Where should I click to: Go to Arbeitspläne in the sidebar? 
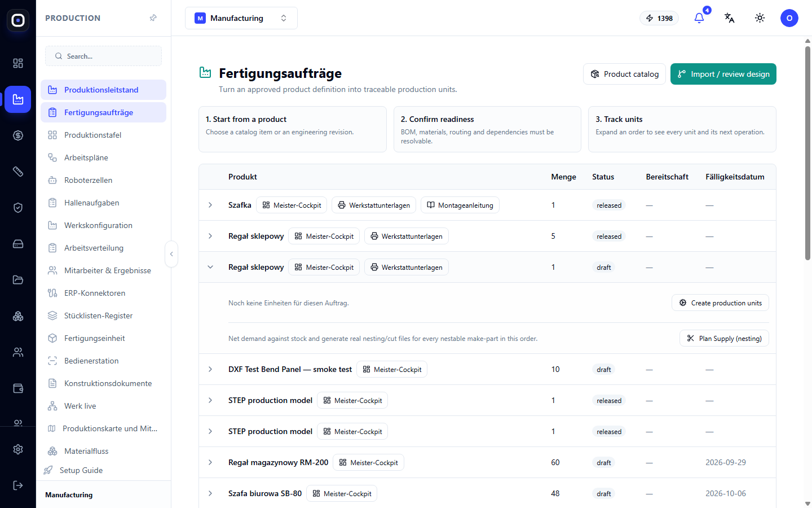pyautogui.click(x=103, y=157)
